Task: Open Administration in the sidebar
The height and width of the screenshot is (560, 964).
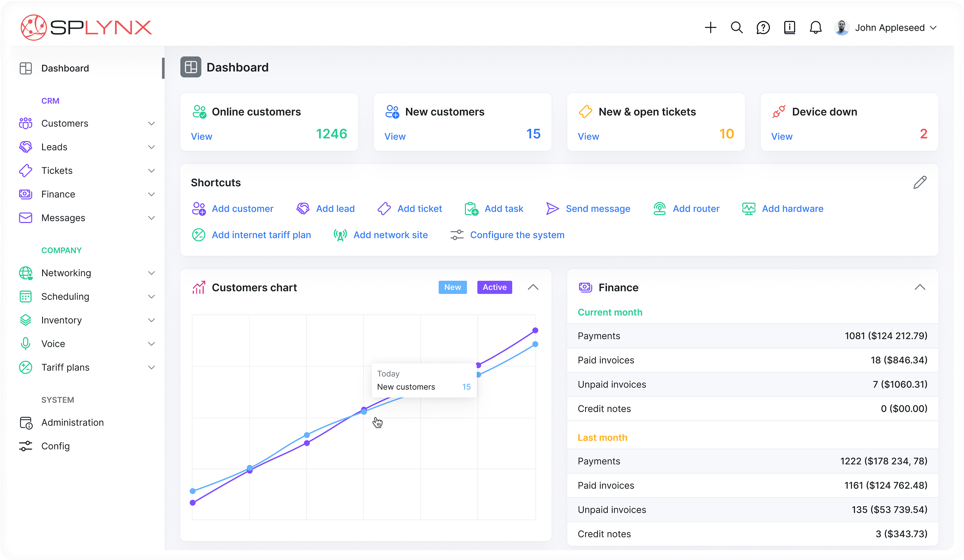Action: (72, 422)
